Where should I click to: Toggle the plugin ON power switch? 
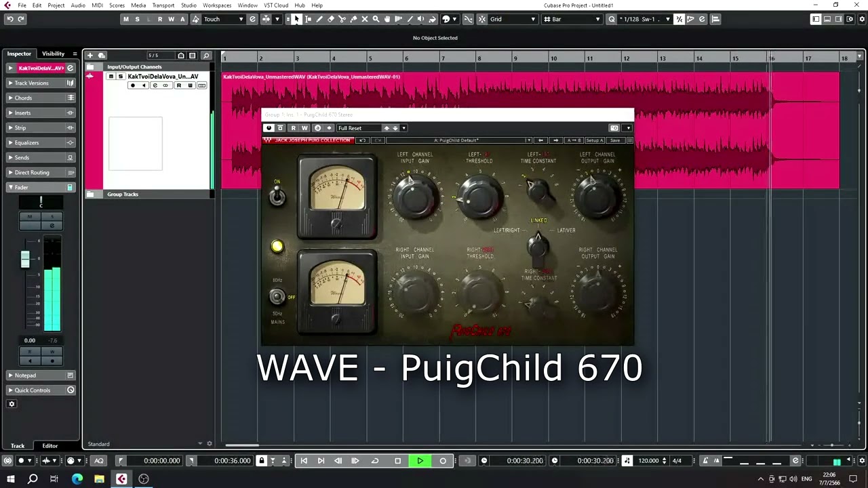(277, 195)
